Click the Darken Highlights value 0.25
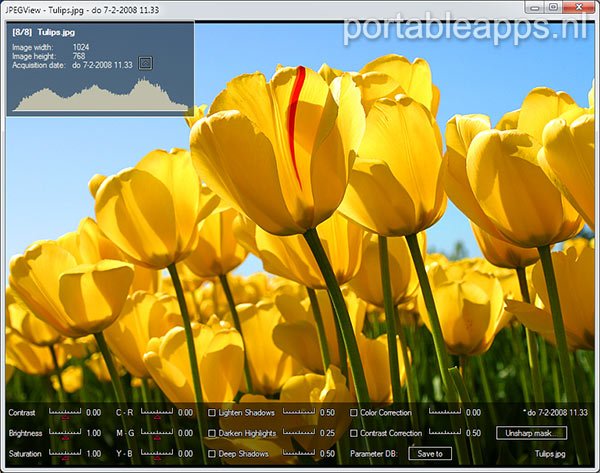This screenshot has width=600, height=473. [327, 433]
